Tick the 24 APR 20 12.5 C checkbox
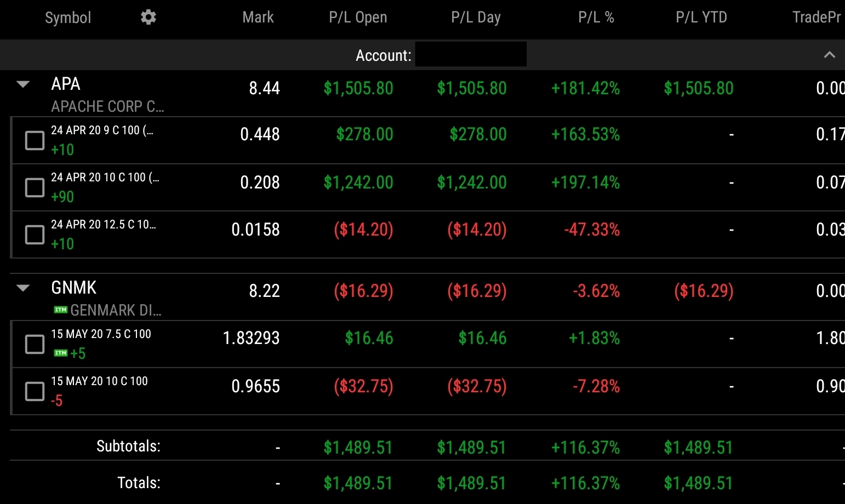The width and height of the screenshot is (845, 504). (x=35, y=234)
